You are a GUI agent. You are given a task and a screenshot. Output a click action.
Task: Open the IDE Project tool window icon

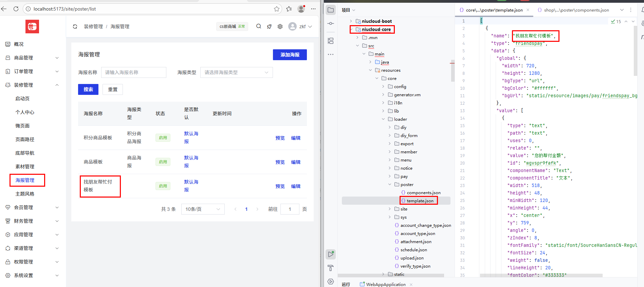coord(331,10)
